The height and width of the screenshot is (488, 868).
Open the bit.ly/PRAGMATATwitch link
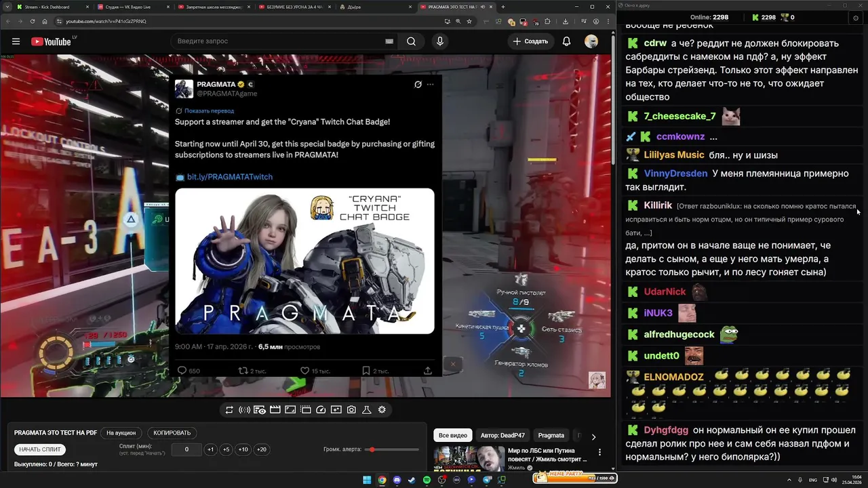click(x=230, y=177)
